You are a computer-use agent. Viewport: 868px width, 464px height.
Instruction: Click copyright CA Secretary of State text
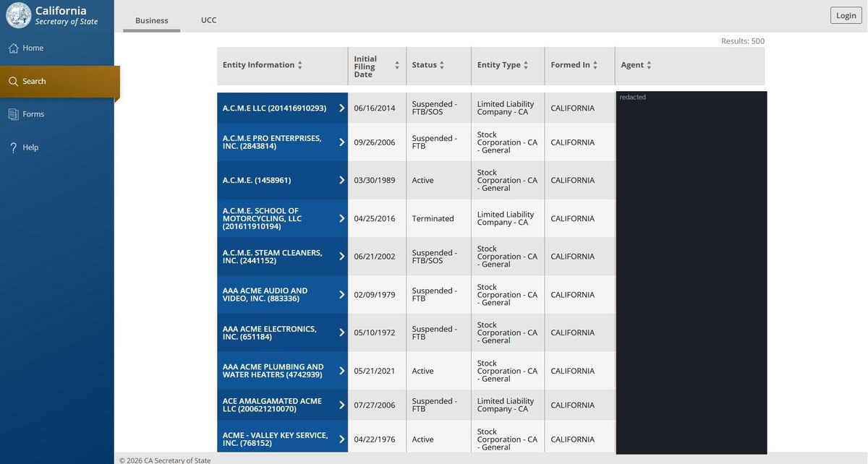166,460
